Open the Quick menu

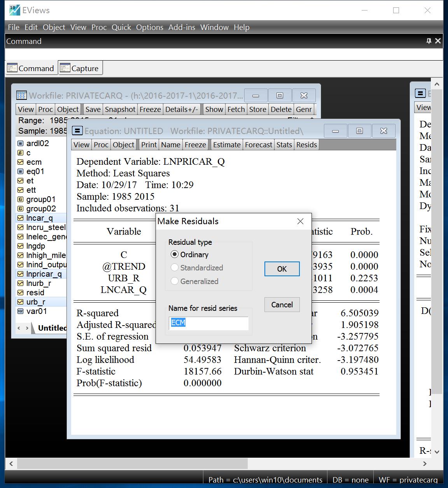tap(121, 27)
